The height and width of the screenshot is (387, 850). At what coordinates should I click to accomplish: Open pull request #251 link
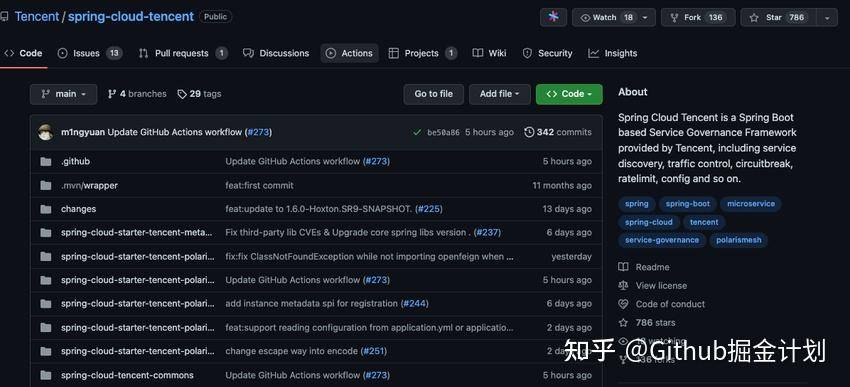pos(374,351)
